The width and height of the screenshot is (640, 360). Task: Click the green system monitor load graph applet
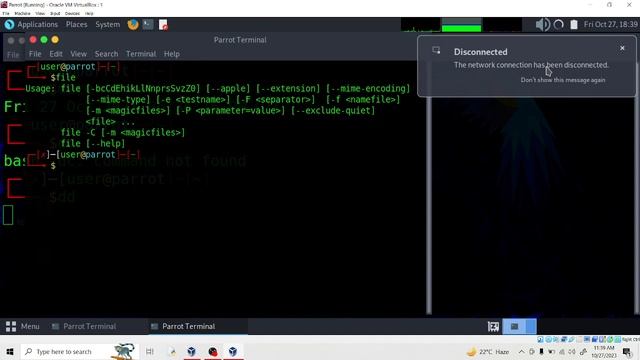[x=461, y=24]
